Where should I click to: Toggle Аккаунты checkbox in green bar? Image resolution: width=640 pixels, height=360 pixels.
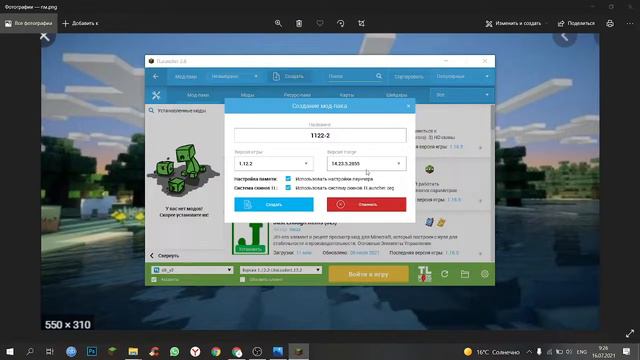tap(154, 280)
